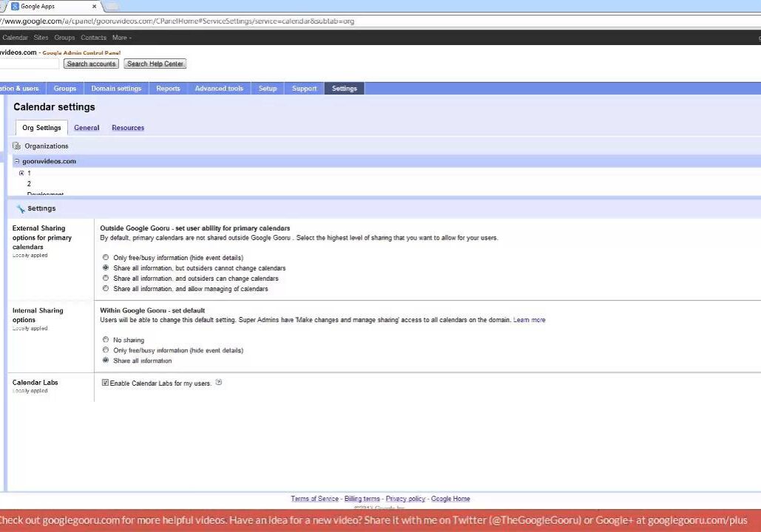Screen dimensions: 761x532
Task: Open Contacts link in top bar
Action: click(94, 38)
